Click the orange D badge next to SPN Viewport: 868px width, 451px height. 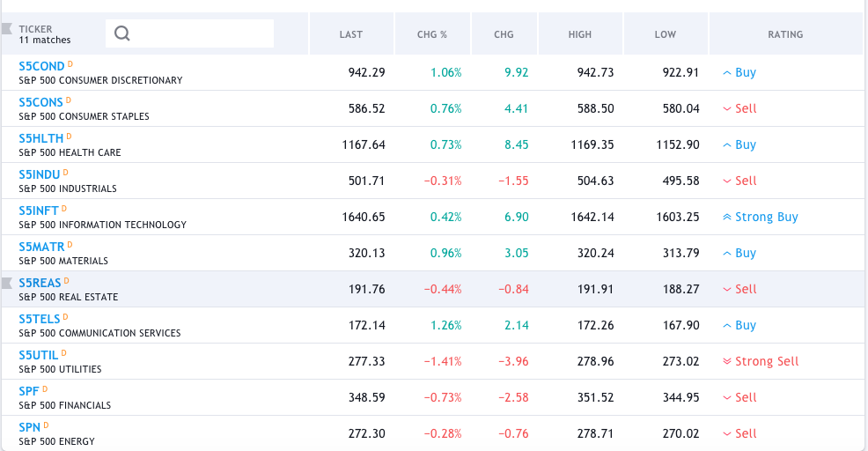pyautogui.click(x=45, y=425)
